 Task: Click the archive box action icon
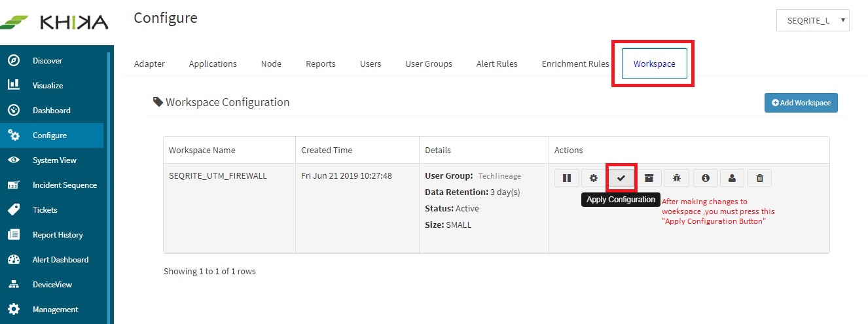649,178
